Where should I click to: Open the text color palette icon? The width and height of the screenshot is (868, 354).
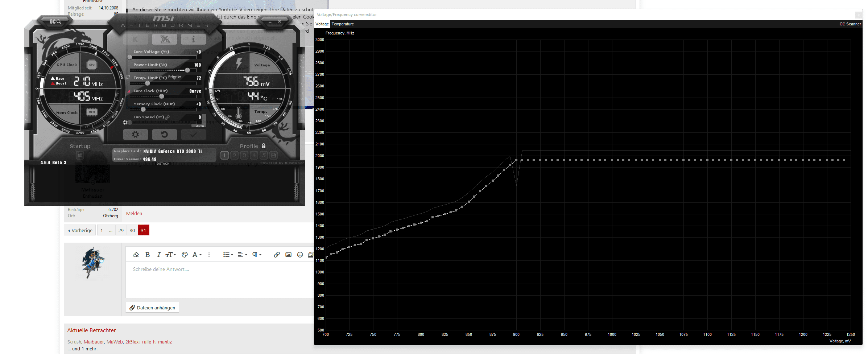click(185, 255)
